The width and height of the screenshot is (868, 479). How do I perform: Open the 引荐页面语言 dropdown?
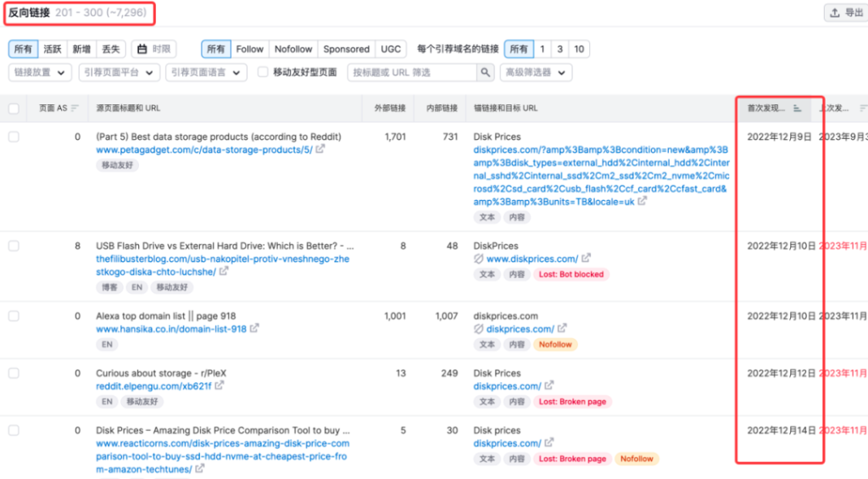(x=206, y=73)
